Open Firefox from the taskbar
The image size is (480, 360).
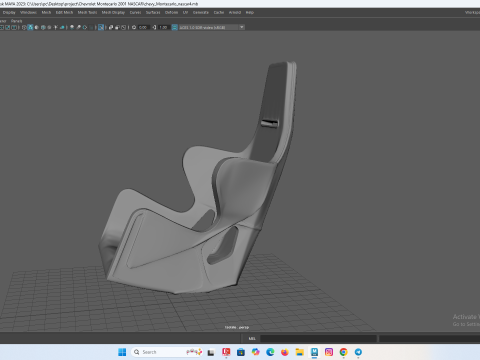tap(285, 352)
